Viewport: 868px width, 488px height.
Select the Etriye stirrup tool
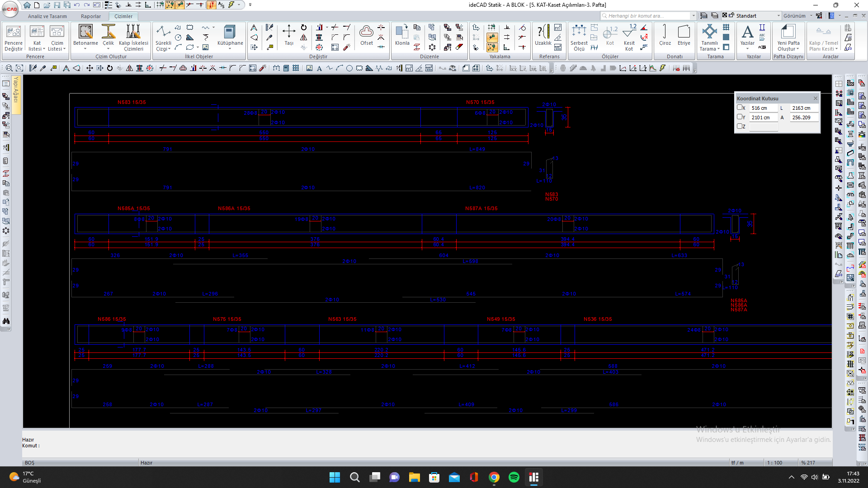point(684,35)
